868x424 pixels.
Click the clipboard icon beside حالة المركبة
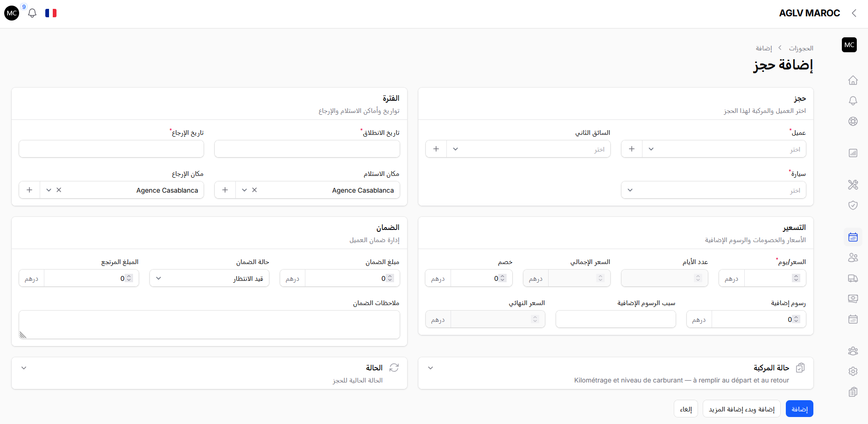click(800, 368)
